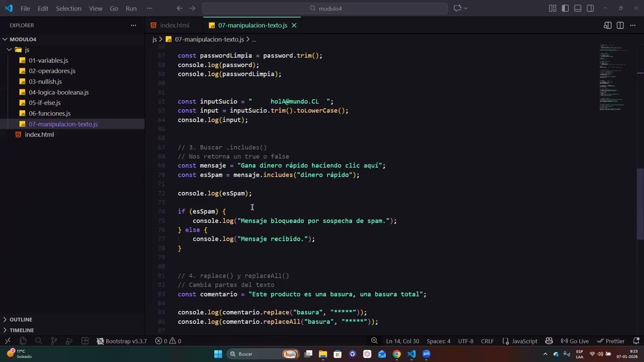Change indentation via Spaces: 4
The width and height of the screenshot is (644, 362).
click(439, 341)
